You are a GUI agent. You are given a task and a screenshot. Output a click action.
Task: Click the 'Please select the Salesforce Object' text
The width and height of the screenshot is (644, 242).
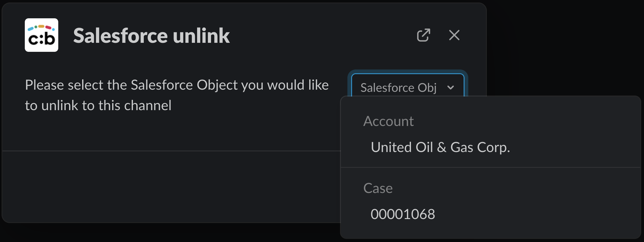(177, 85)
